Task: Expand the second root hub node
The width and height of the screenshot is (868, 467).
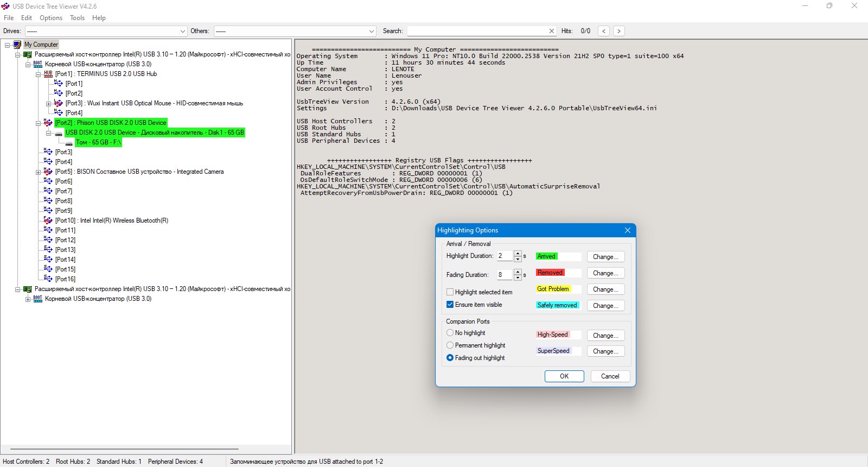Action: tap(28, 299)
